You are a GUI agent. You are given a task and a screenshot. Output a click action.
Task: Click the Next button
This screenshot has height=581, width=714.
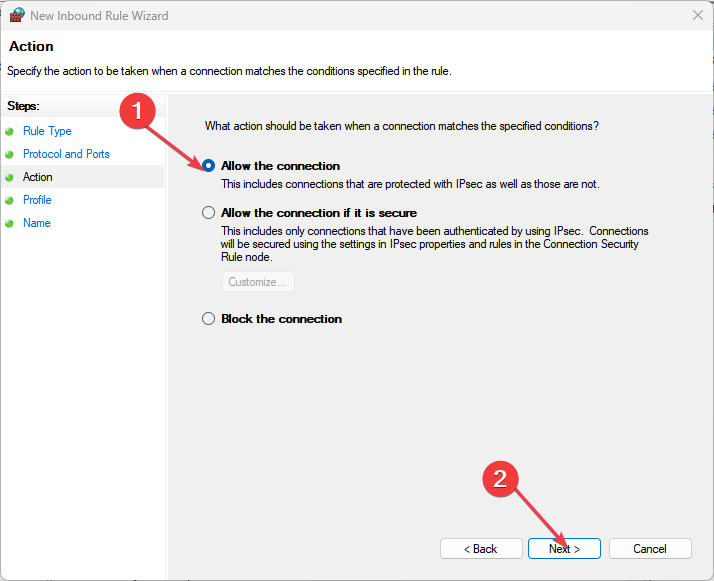(x=564, y=549)
